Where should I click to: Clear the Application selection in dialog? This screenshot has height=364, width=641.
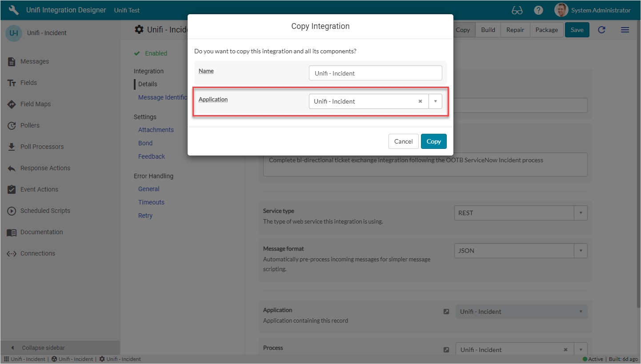click(x=420, y=101)
